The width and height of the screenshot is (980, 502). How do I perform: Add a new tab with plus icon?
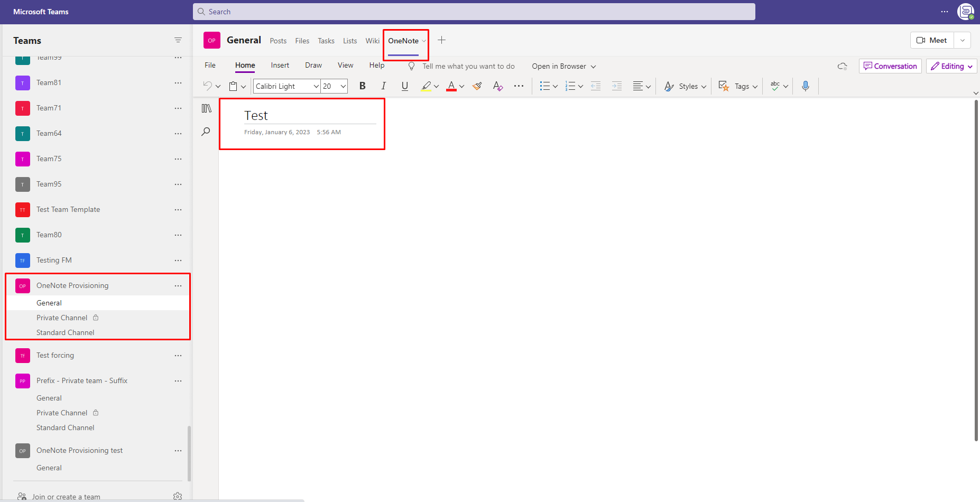[x=442, y=40]
